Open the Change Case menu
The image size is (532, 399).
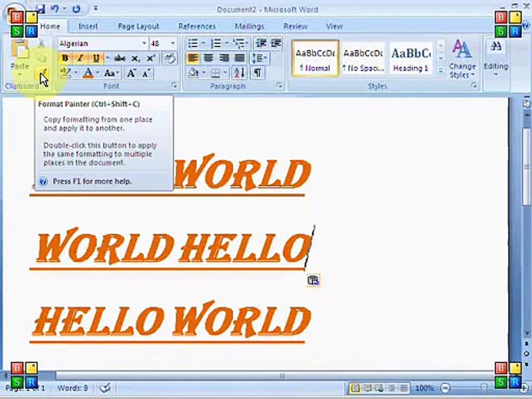pos(111,73)
